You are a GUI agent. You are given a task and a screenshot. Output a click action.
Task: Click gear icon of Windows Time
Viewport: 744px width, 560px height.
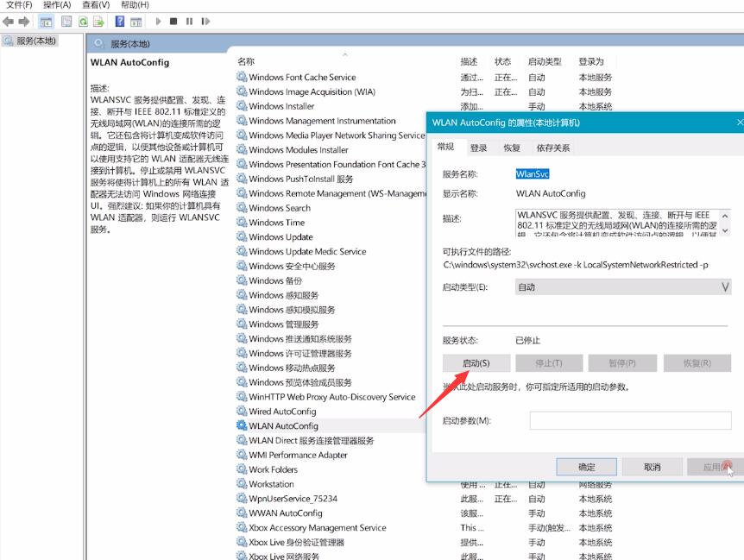[x=242, y=222]
